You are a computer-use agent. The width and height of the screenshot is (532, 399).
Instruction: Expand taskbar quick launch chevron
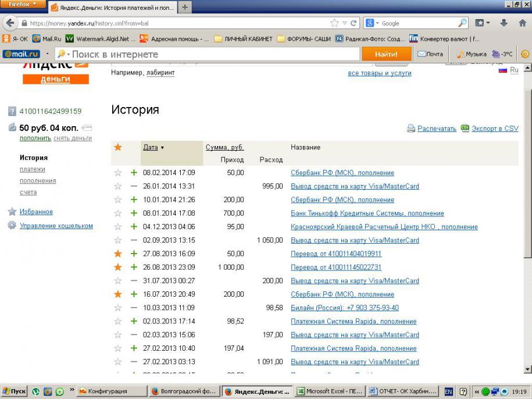click(72, 390)
